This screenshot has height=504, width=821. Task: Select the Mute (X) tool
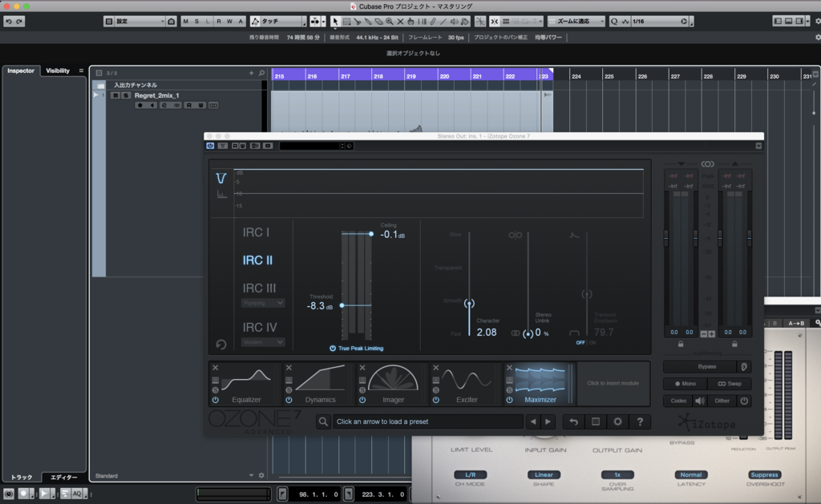coord(400,22)
